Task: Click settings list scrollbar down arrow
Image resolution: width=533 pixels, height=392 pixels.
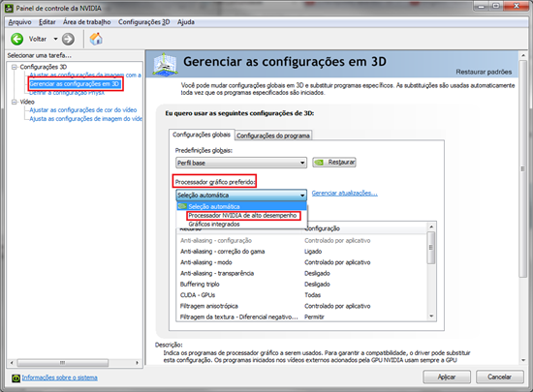Action: (x=431, y=316)
